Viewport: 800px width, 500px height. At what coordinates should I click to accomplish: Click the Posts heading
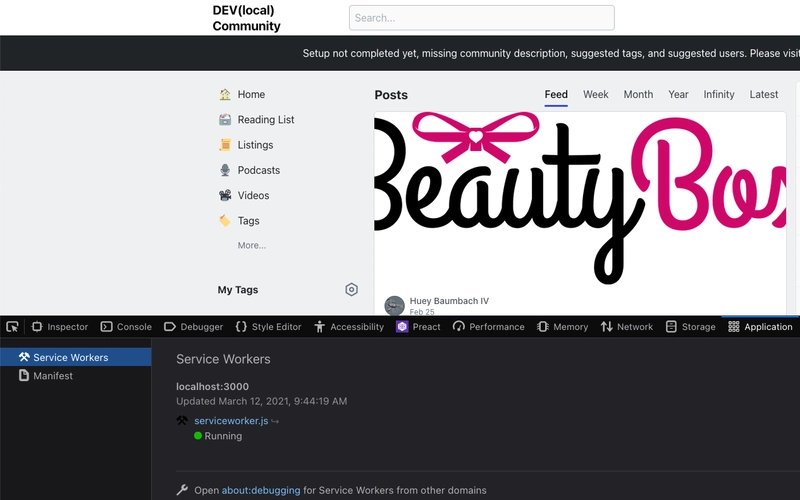[391, 95]
